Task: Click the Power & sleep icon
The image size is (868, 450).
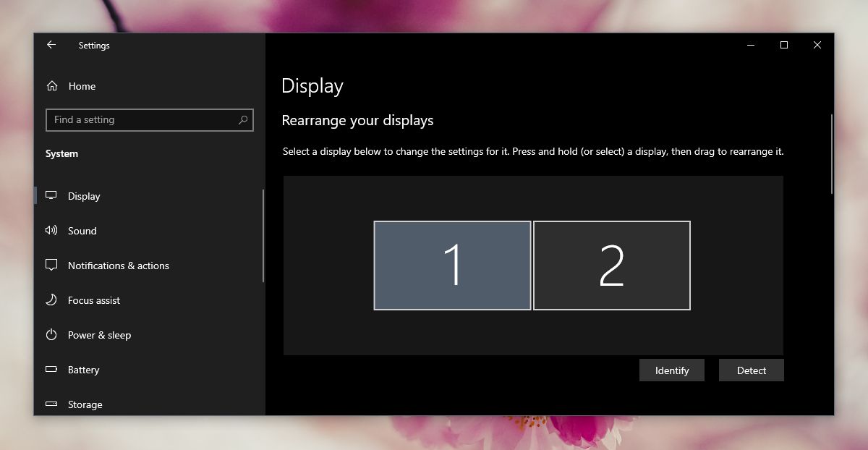Action: 51,334
